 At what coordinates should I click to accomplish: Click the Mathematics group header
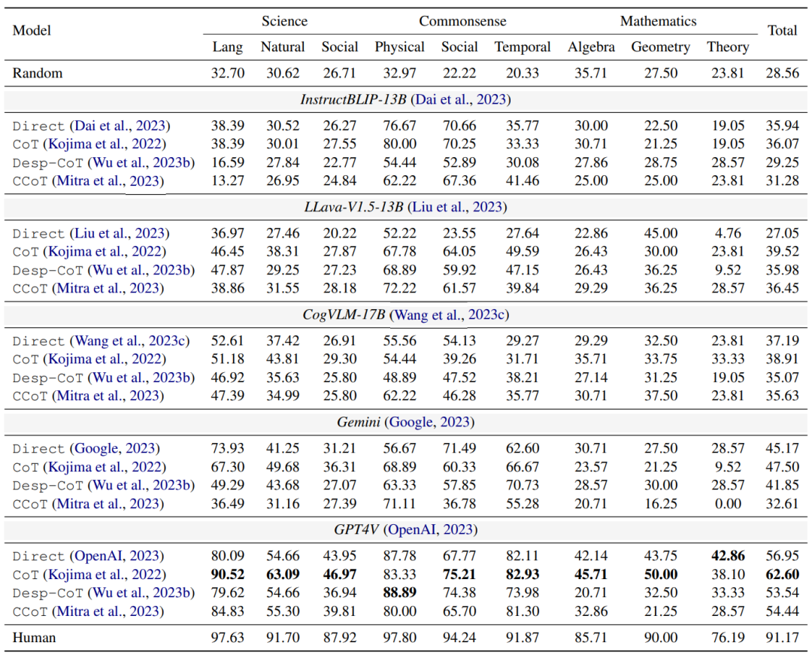[658, 21]
